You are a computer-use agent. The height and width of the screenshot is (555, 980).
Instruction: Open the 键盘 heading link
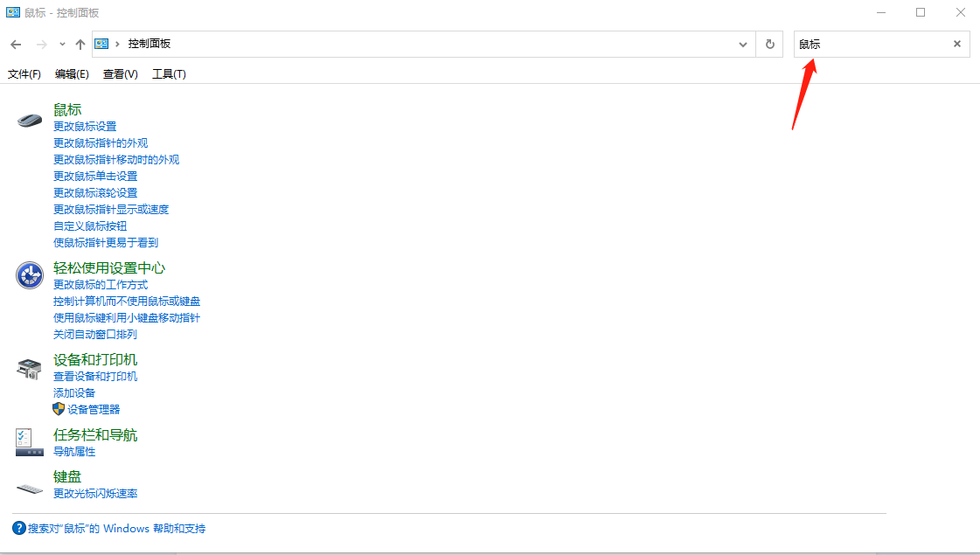coord(67,476)
